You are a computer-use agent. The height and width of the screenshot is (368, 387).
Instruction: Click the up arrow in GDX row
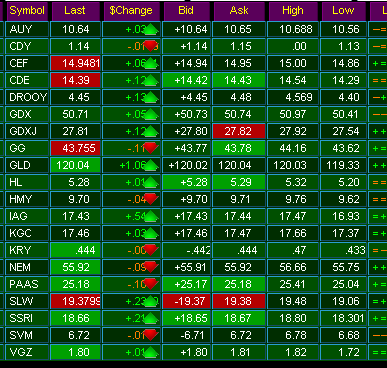coord(151,115)
